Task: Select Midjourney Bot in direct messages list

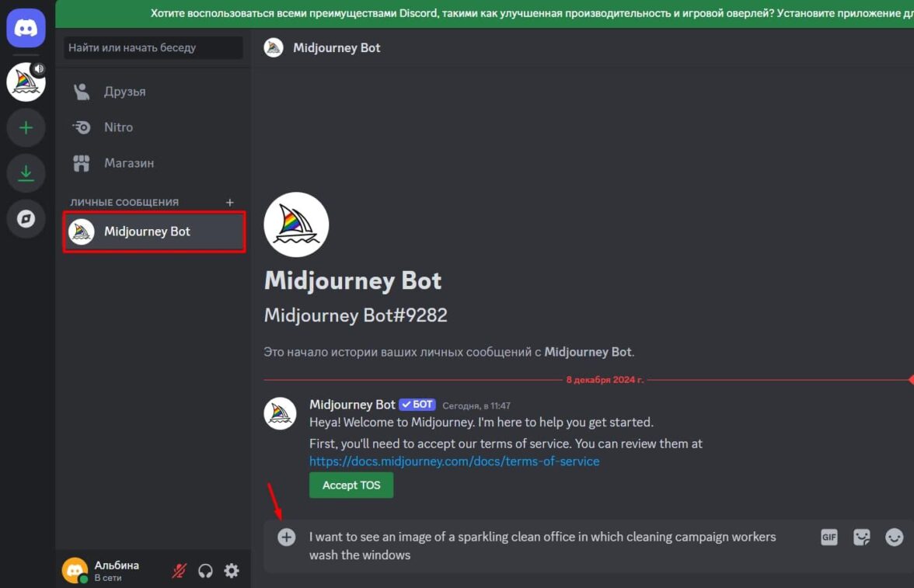Action: tap(155, 231)
